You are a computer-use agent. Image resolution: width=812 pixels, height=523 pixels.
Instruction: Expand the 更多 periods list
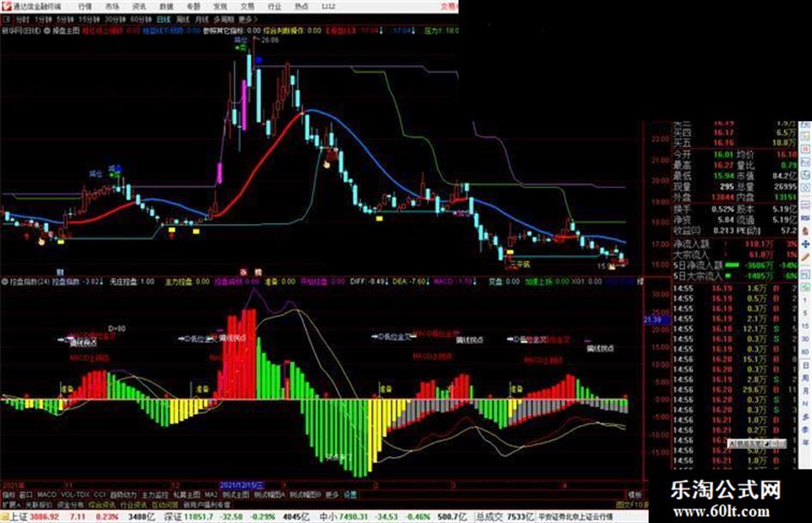247,19
